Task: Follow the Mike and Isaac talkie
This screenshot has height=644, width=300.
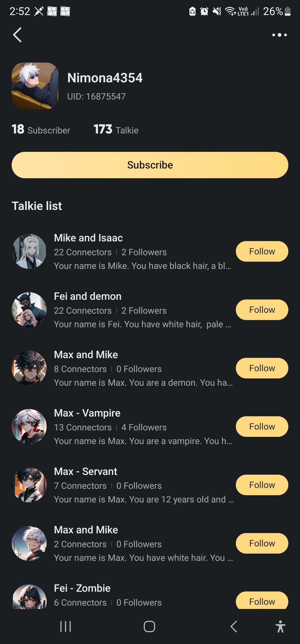Action: tap(262, 251)
